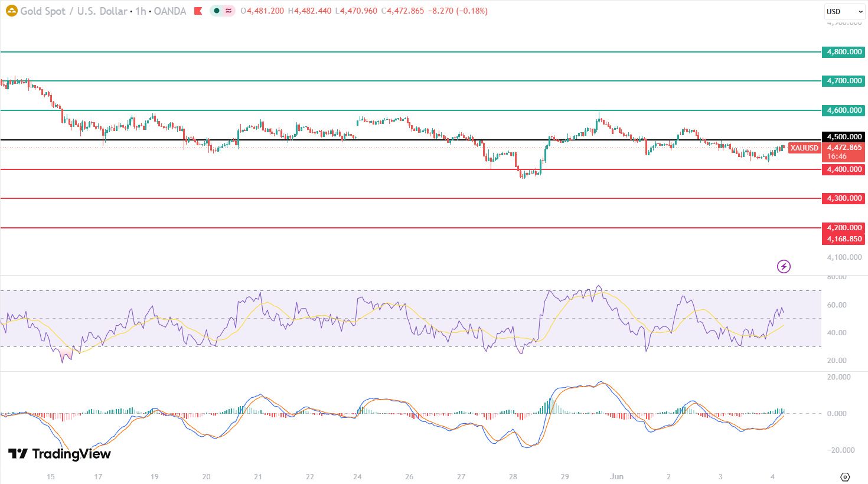Click the purple lightning bolt icon
The width and height of the screenshot is (868, 484).
point(784,267)
